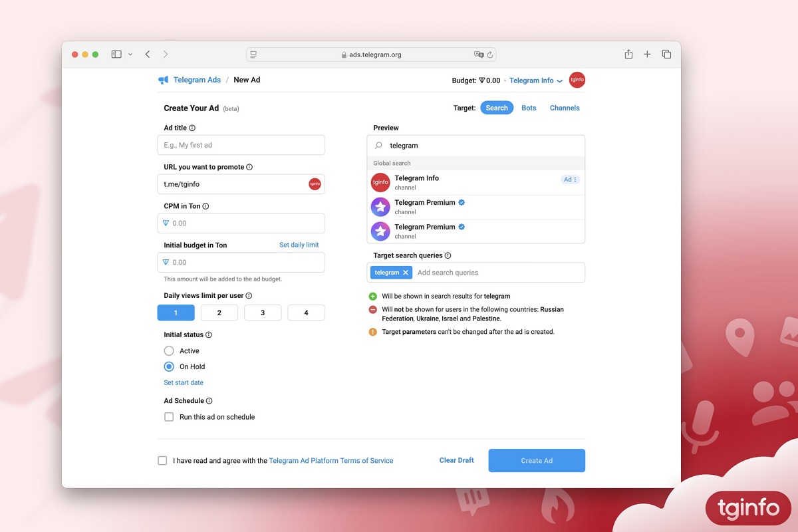The image size is (798, 532).
Task: Select daily views limit 1
Action: [176, 313]
